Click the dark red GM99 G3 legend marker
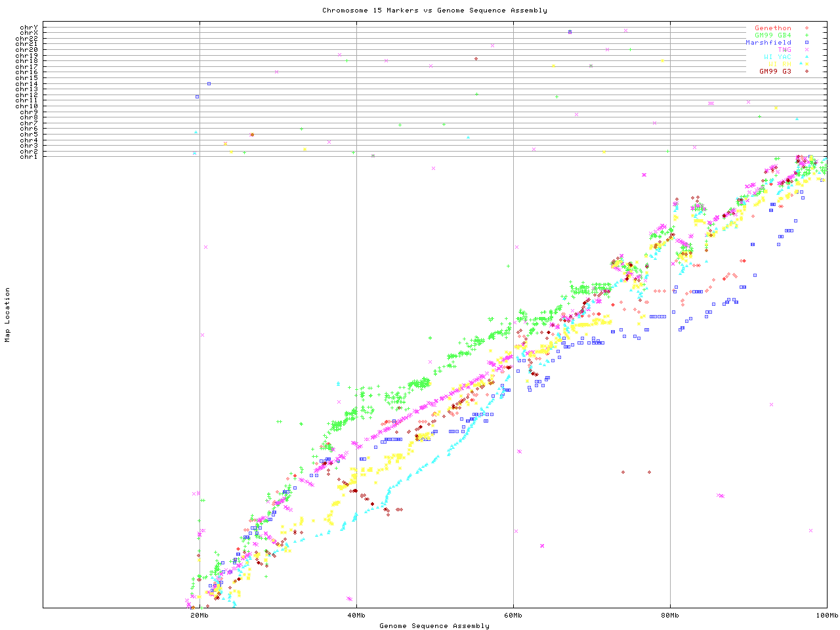Image resolution: width=840 pixels, height=630 pixels. coord(807,71)
